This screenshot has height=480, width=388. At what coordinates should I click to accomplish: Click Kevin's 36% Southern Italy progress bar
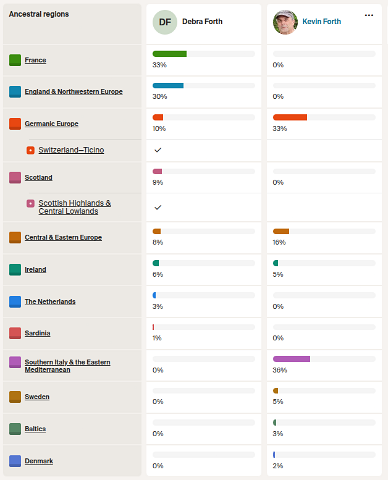[324, 359]
